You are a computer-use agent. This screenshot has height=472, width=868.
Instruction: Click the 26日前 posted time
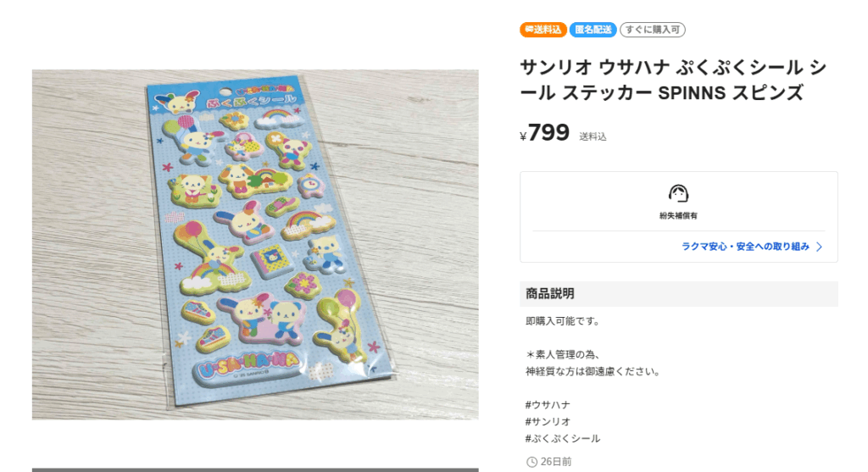(x=556, y=462)
